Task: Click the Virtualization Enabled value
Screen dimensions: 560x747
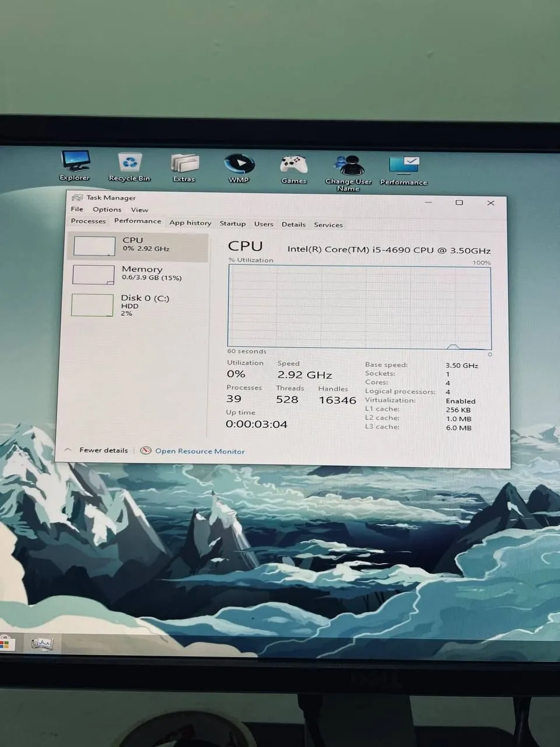Action: click(x=461, y=402)
